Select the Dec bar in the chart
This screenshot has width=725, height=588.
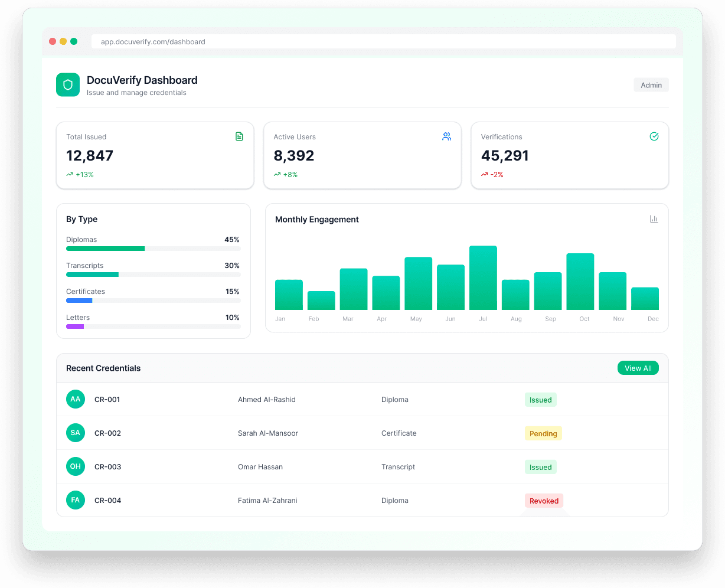(x=645, y=299)
